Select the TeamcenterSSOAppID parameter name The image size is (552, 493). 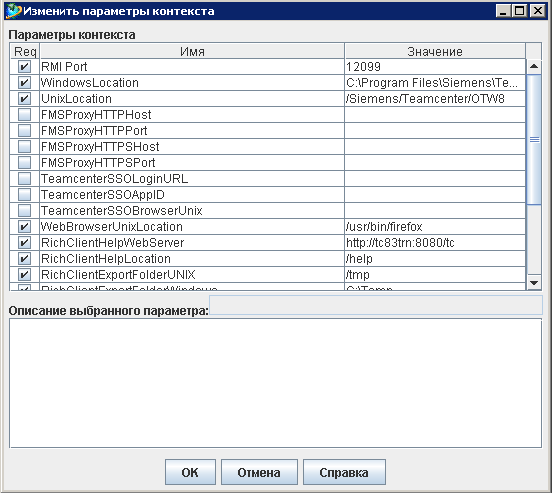point(192,194)
